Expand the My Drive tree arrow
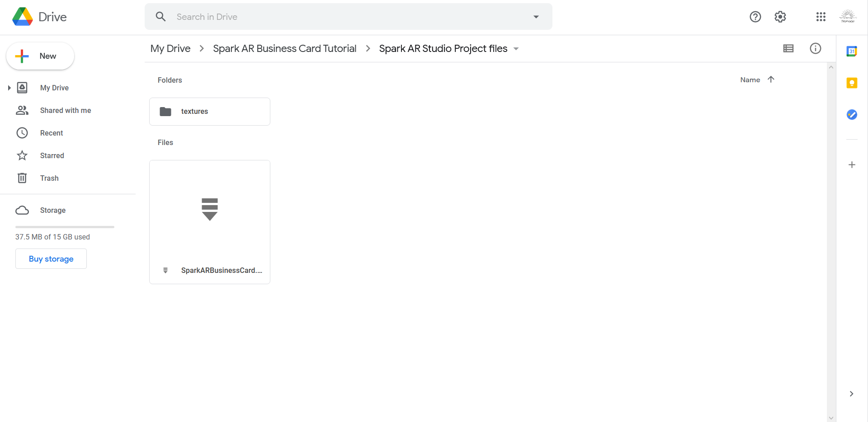 (x=9, y=88)
